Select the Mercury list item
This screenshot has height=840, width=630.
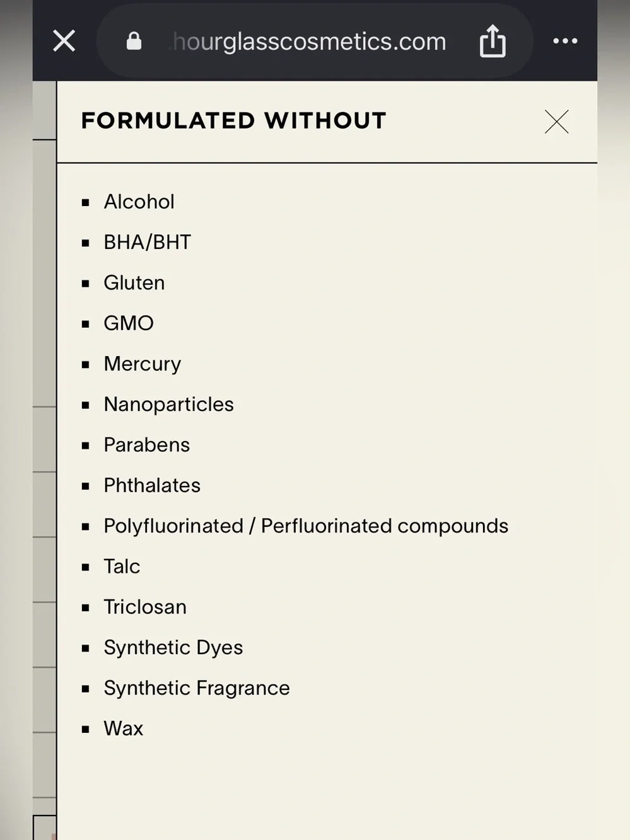[x=143, y=364]
